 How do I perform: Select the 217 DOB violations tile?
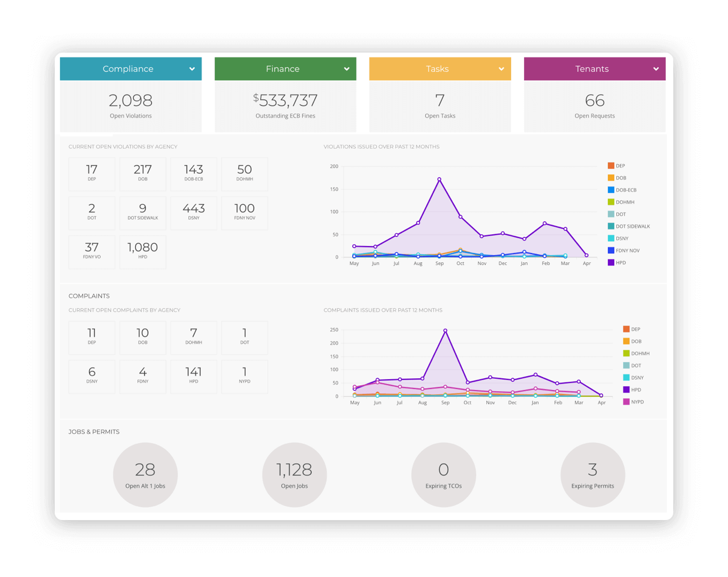(143, 174)
